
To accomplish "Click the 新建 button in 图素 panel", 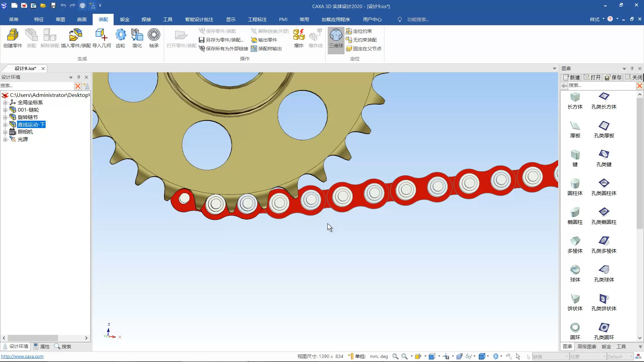I will (x=572, y=77).
